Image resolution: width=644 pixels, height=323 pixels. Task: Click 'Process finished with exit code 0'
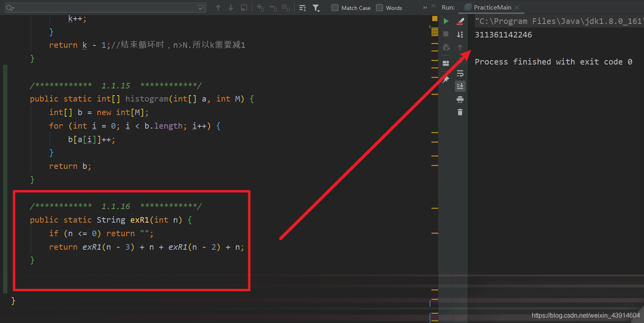click(x=553, y=62)
